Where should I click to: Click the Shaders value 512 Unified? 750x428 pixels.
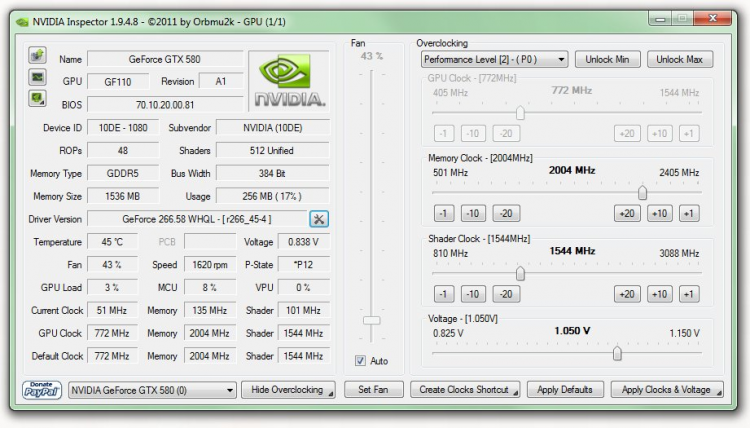click(273, 151)
